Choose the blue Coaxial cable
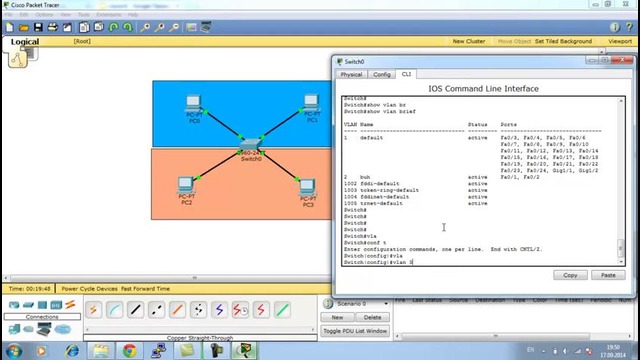The width and height of the screenshot is (640, 360). (219, 310)
